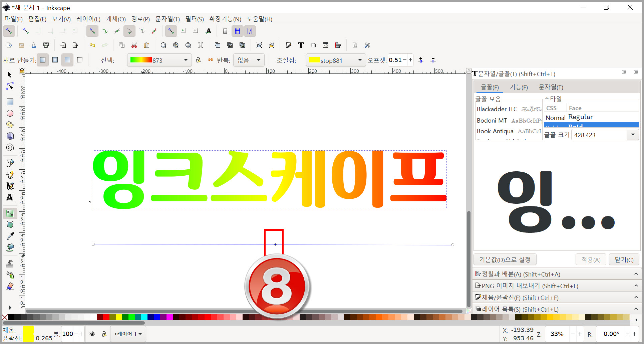Image resolution: width=644 pixels, height=344 pixels.
Task: Select the Gradient tool
Action: point(10,213)
